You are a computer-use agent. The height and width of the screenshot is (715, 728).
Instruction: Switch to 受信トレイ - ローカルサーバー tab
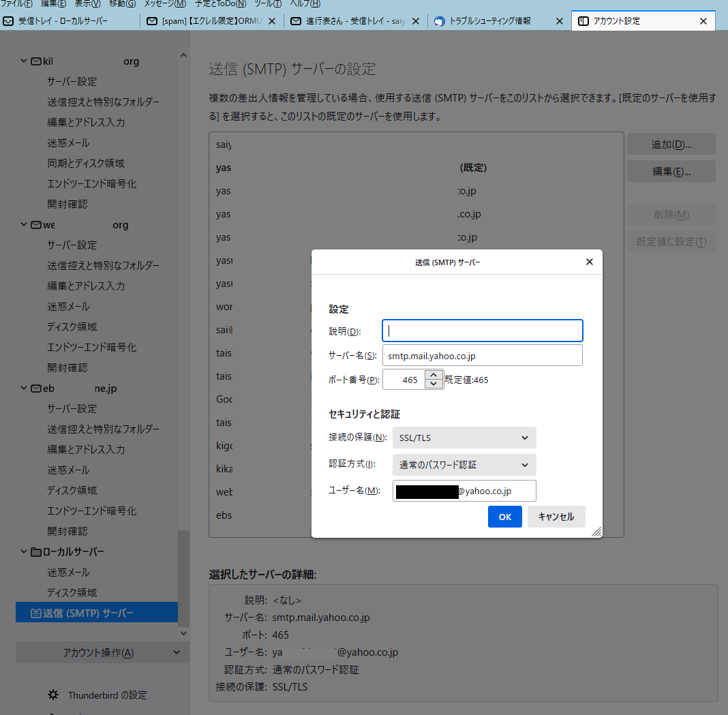(x=70, y=21)
